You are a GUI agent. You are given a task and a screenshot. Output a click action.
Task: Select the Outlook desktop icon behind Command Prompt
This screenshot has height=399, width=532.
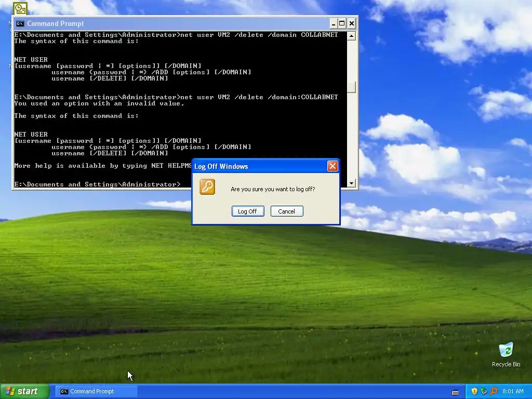(20, 8)
